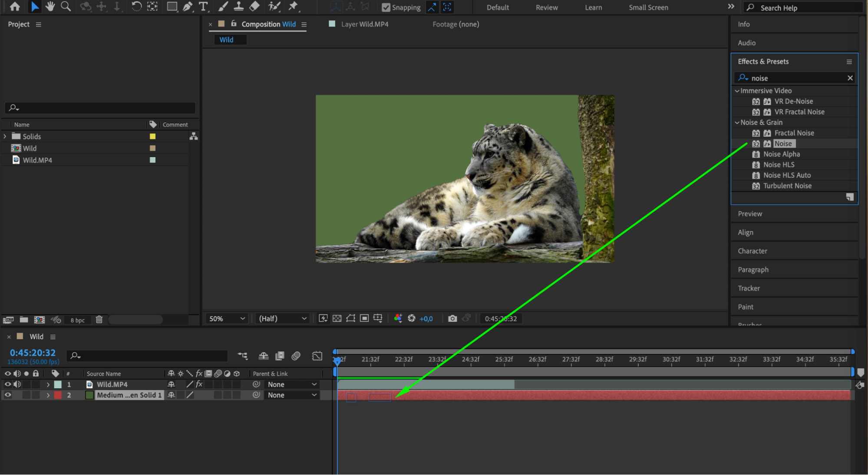The width and height of the screenshot is (868, 475).
Task: Take snapshot with camera icon
Action: 452,318
